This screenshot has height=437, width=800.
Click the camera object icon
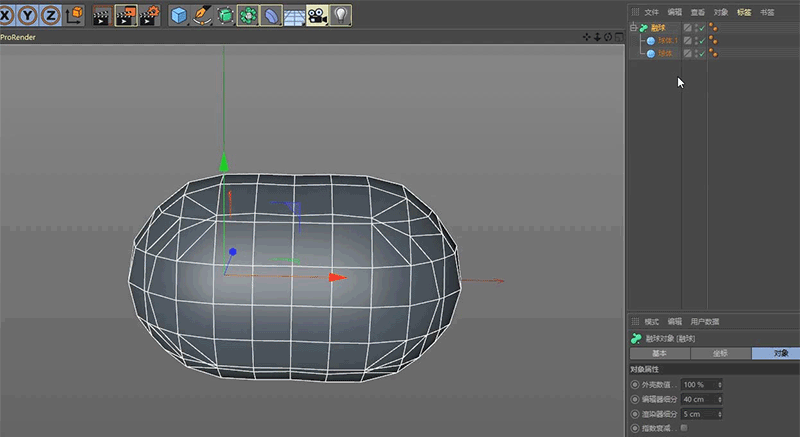coord(317,15)
